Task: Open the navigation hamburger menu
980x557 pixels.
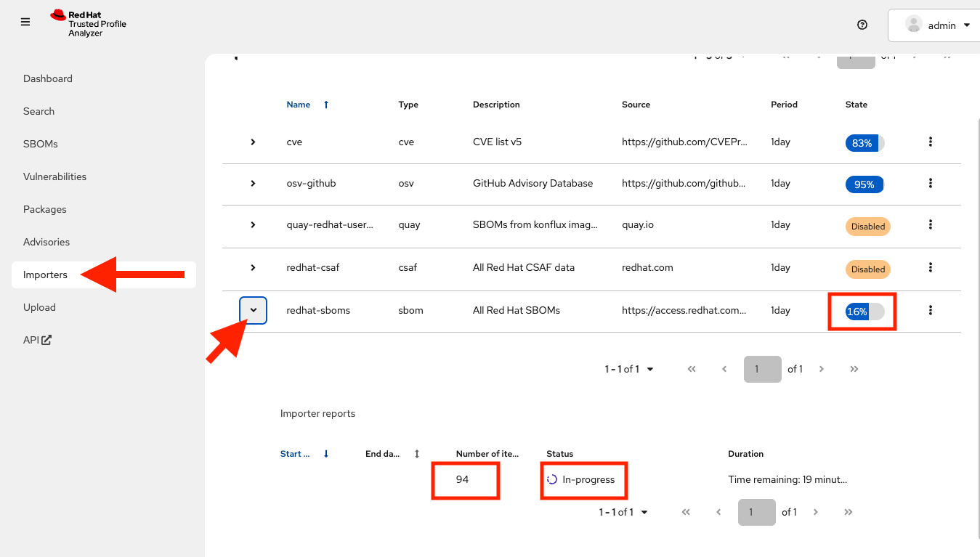Action: [25, 22]
